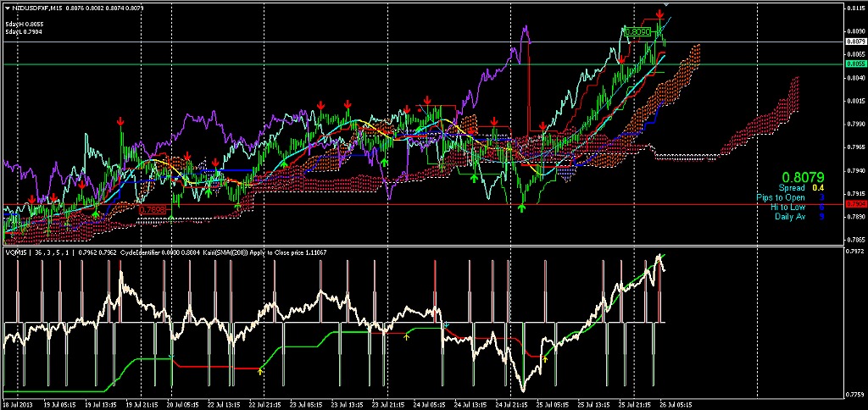868x410 pixels.
Task: Click the large green 0.8079 price readout
Action: tap(805, 177)
